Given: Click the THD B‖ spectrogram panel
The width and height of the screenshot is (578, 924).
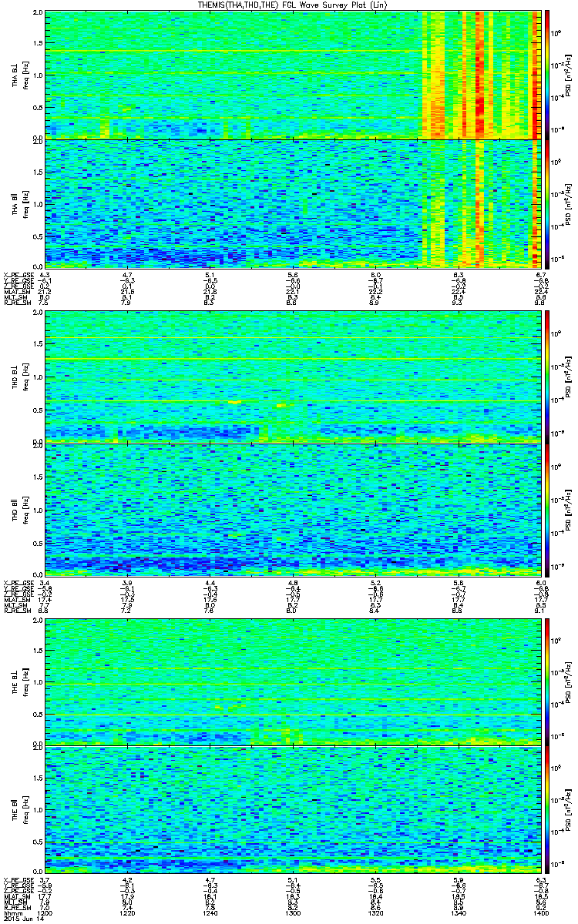Looking at the screenshot, I should click(x=294, y=509).
